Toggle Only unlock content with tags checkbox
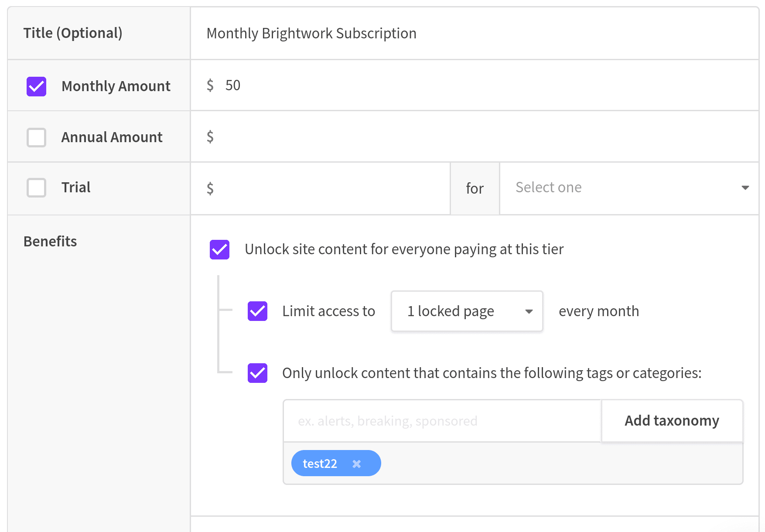The image size is (765, 532). point(257,373)
